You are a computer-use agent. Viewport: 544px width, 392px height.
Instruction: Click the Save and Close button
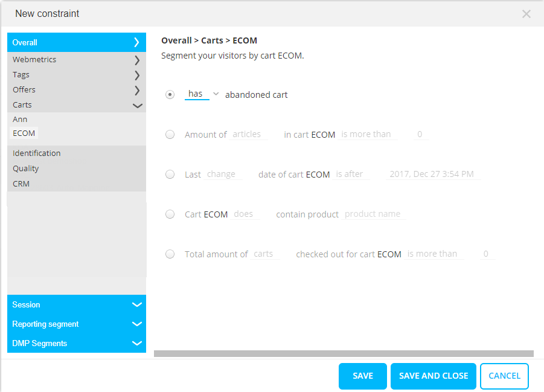pos(434,376)
